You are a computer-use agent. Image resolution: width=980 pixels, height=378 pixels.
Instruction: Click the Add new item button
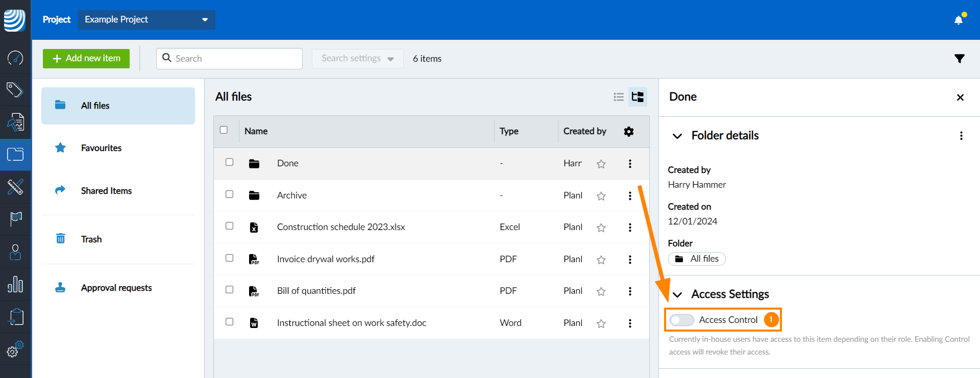(x=86, y=59)
